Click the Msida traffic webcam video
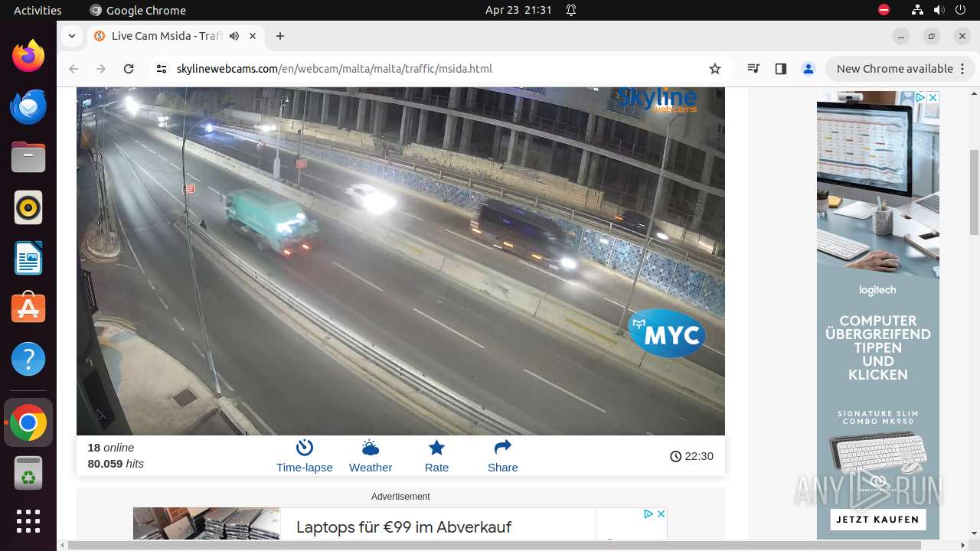Screen dimensions: 980x551 coord(400,261)
